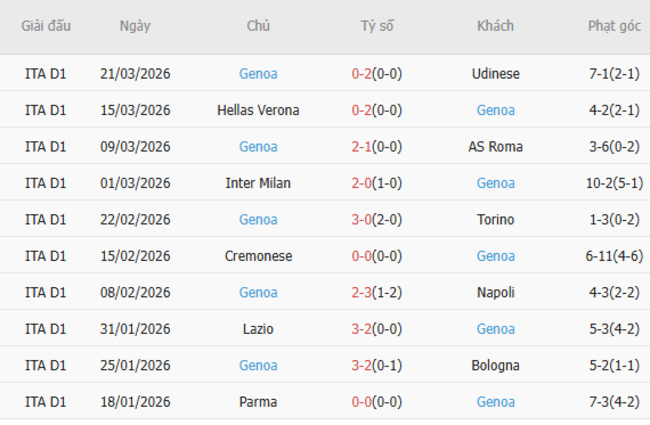Image resolution: width=650 pixels, height=425 pixels.
Task: Open the Hellas Verona team link
Action: 258,110
